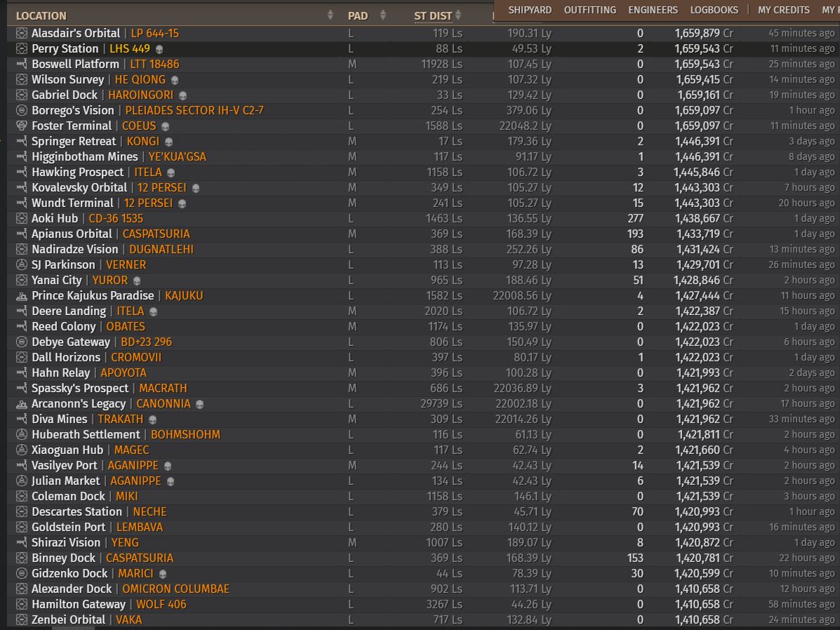Click the skull icon next to YUROR
Image resolution: width=840 pixels, height=630 pixels.
(137, 281)
